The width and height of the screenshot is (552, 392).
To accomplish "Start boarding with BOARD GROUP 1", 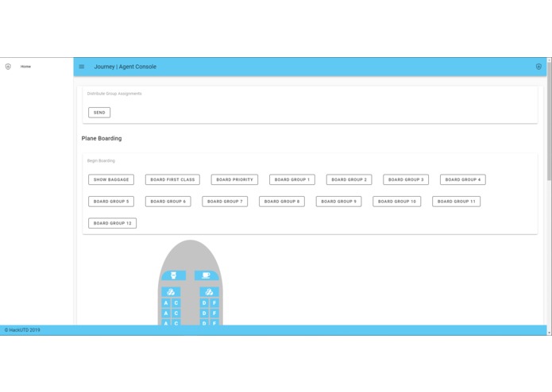I will pyautogui.click(x=292, y=179).
